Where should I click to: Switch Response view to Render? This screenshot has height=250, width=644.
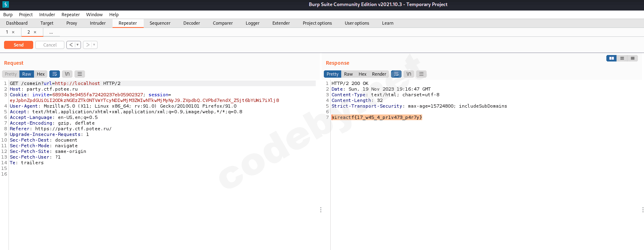(x=379, y=74)
